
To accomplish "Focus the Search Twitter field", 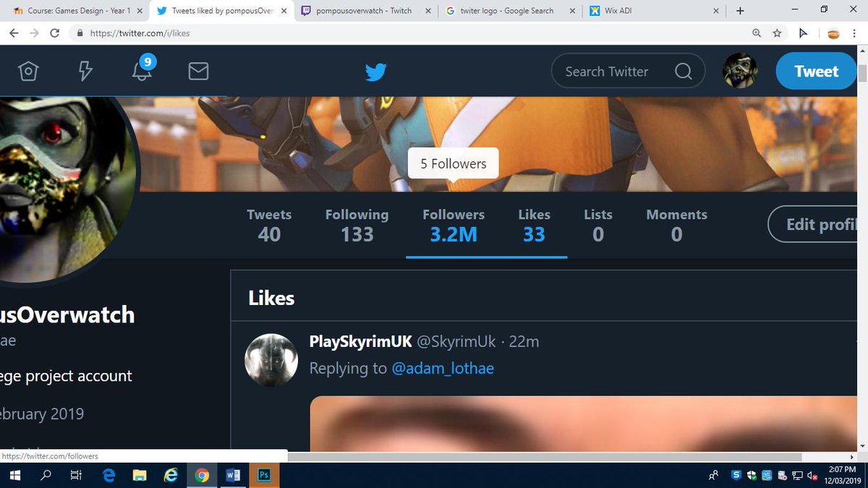I will point(628,71).
